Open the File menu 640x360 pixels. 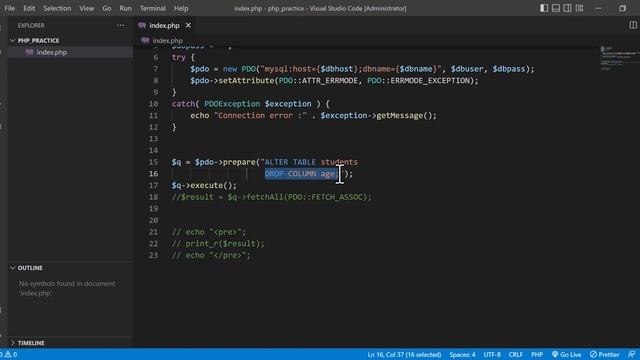10,8
